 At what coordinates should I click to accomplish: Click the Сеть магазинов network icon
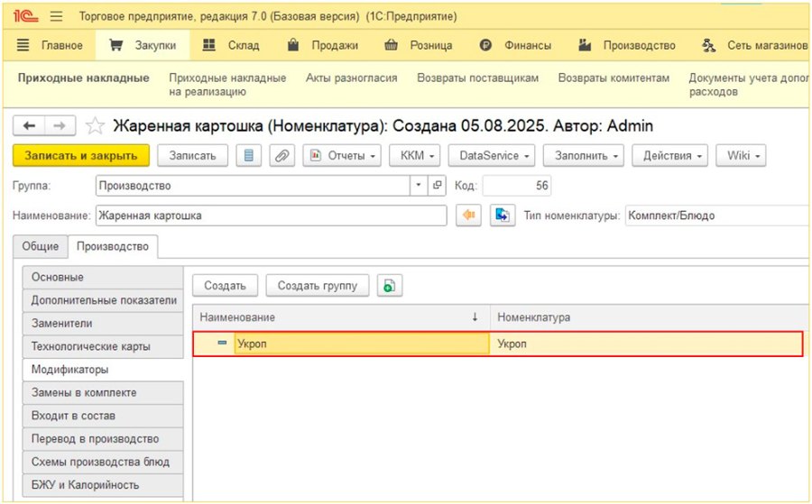[708, 46]
